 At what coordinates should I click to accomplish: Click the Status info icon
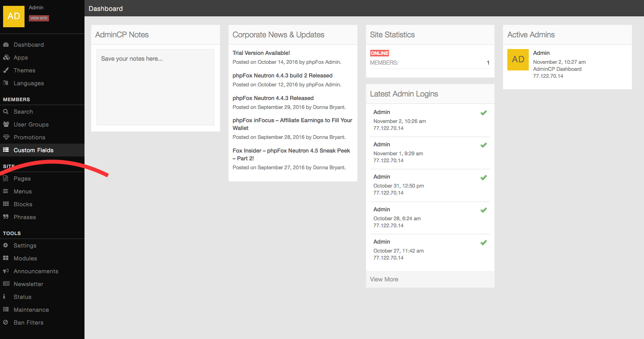(x=4, y=297)
